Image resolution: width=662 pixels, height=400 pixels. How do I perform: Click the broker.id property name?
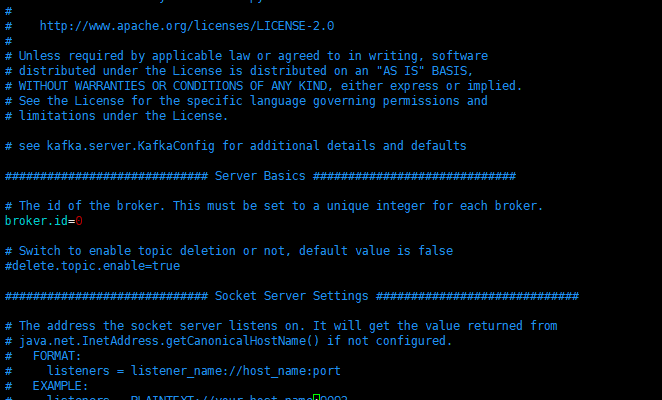pyautogui.click(x=36, y=221)
